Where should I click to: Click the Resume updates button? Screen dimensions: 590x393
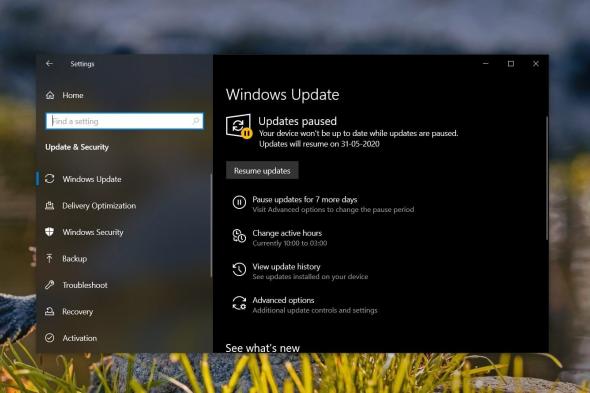tap(262, 171)
